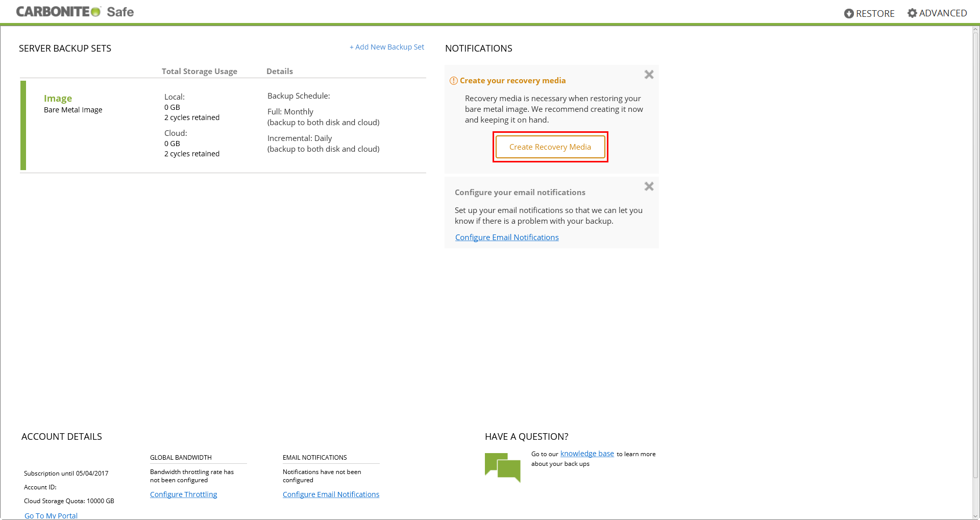Click the Create your recovery media heading
Image resolution: width=980 pixels, height=520 pixels.
tap(512, 81)
